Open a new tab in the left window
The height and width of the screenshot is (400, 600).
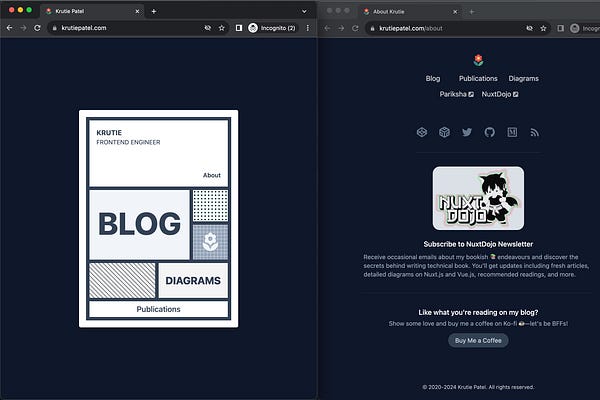pos(154,11)
